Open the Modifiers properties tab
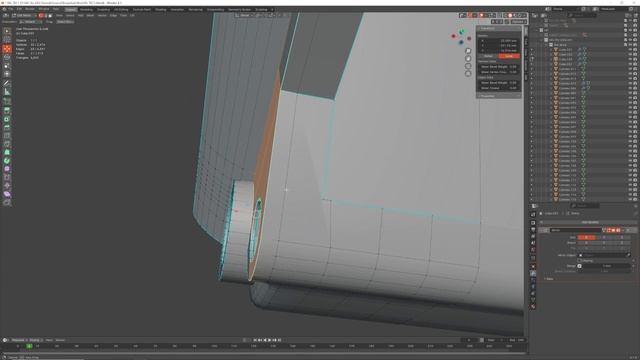640x360 pixels. click(533, 274)
